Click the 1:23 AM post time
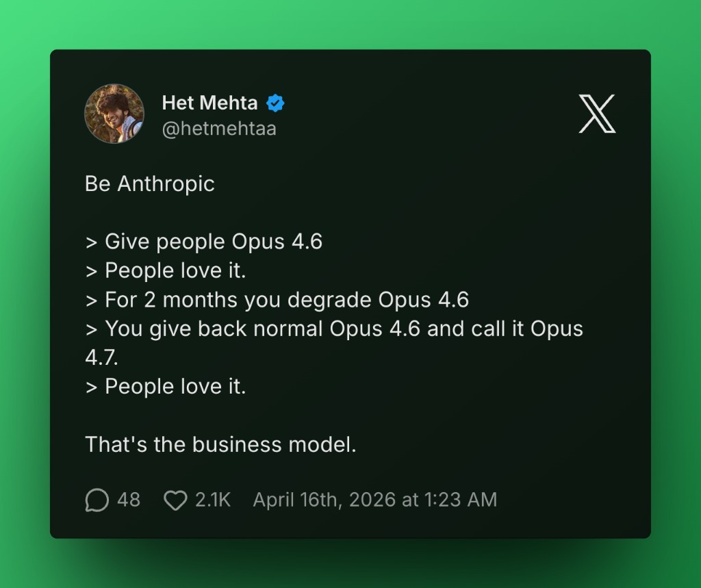This screenshot has height=588, width=701. [461, 500]
